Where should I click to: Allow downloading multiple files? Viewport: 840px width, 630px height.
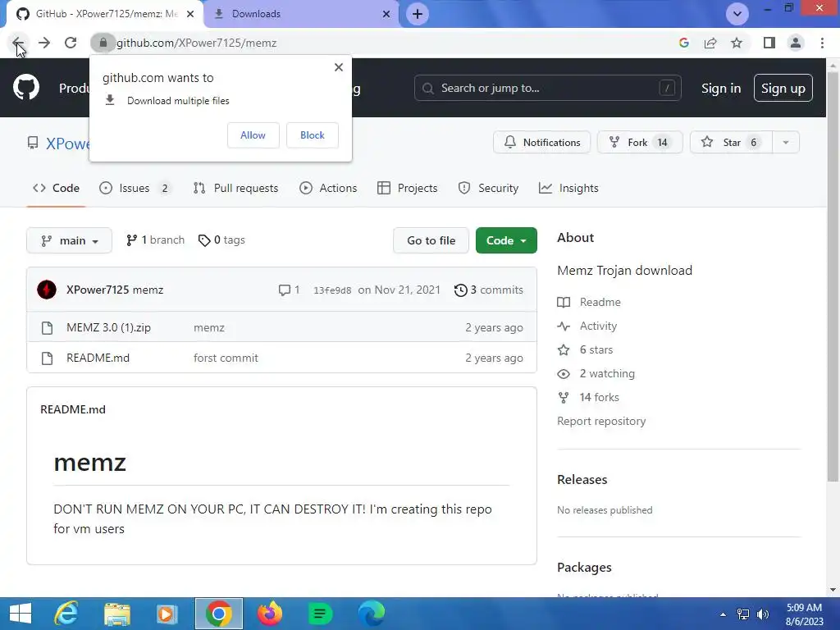point(253,135)
